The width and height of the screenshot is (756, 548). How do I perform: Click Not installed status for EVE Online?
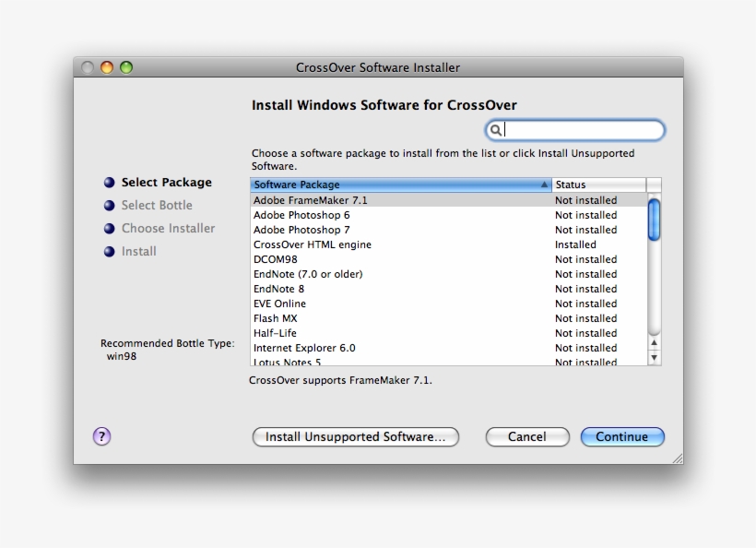[x=585, y=304]
